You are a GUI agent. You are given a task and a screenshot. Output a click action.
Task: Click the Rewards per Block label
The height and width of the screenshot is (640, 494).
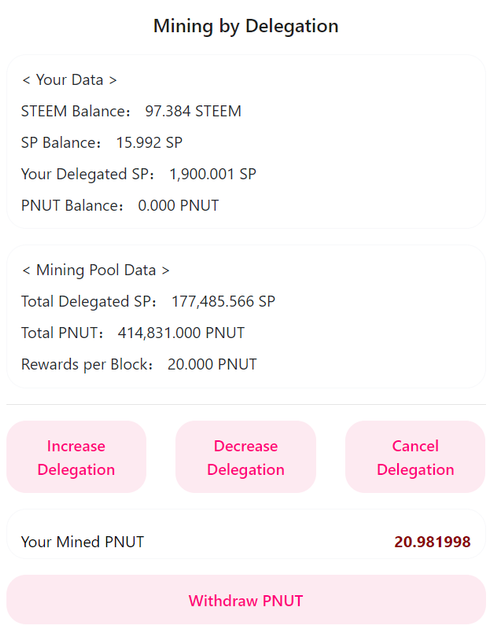tap(87, 364)
